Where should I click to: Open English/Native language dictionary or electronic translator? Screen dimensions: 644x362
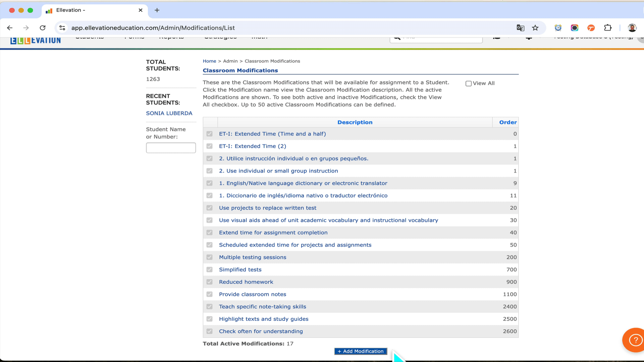click(x=303, y=183)
